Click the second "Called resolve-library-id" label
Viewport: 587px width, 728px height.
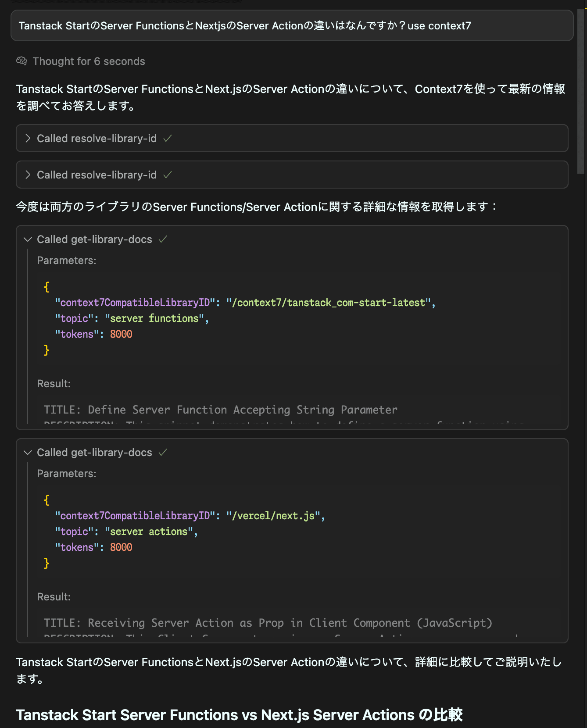click(x=97, y=175)
